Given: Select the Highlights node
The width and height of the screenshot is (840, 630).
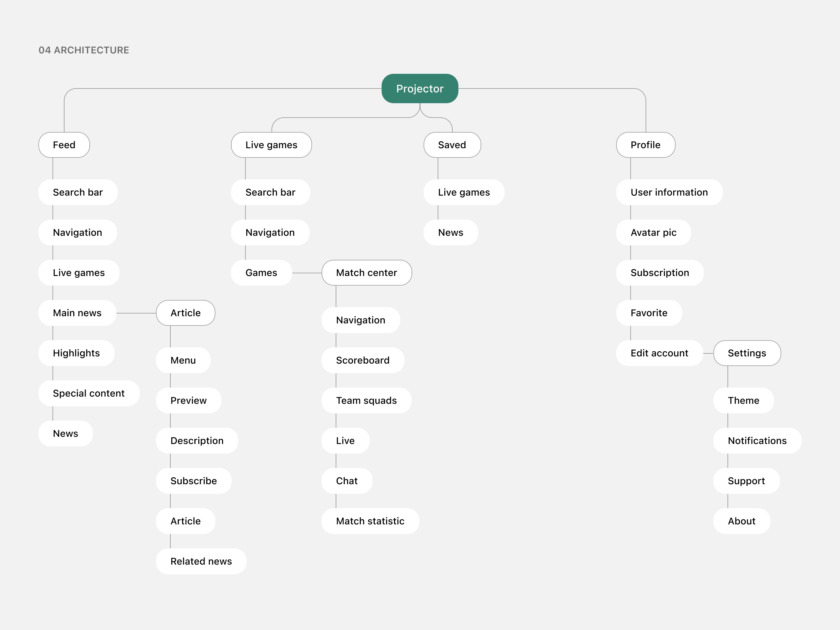Looking at the screenshot, I should point(76,353).
